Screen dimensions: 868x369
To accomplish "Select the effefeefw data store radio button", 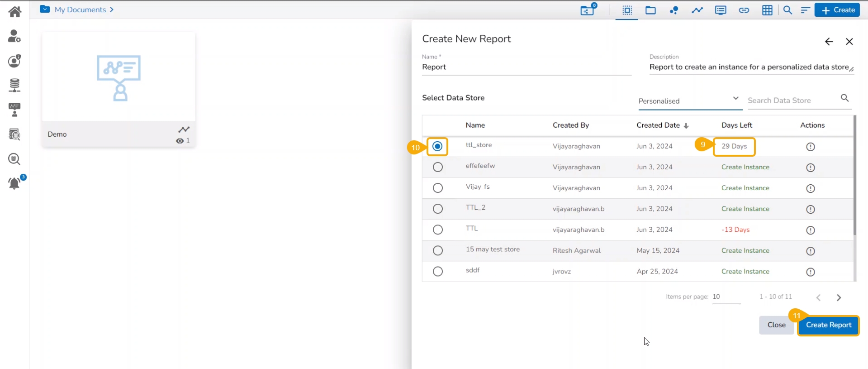I will click(x=437, y=167).
